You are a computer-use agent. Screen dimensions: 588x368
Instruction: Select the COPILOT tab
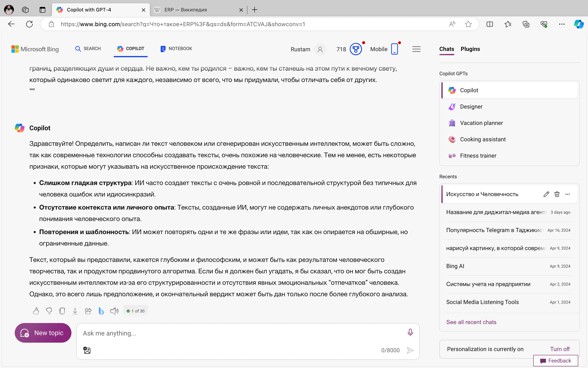point(130,49)
